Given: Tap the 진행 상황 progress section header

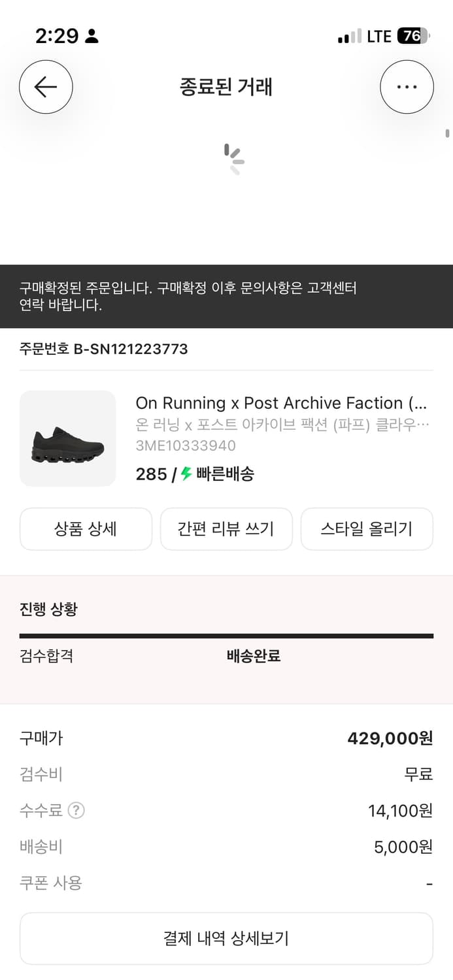Looking at the screenshot, I should pos(47,608).
